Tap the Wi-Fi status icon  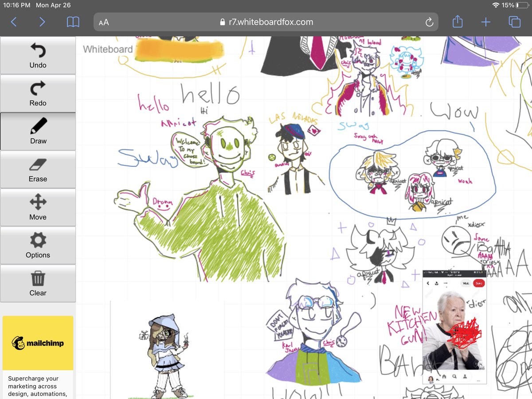[496, 5]
